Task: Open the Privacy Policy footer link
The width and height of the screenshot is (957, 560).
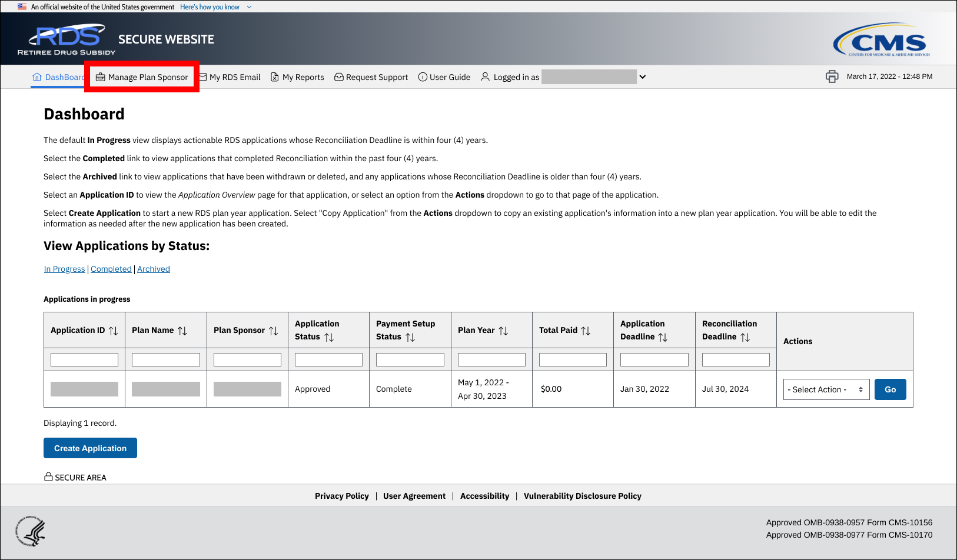Action: (x=341, y=496)
